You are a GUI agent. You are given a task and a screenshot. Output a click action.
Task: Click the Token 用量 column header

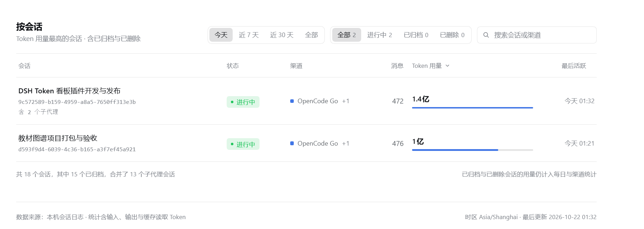click(430, 66)
